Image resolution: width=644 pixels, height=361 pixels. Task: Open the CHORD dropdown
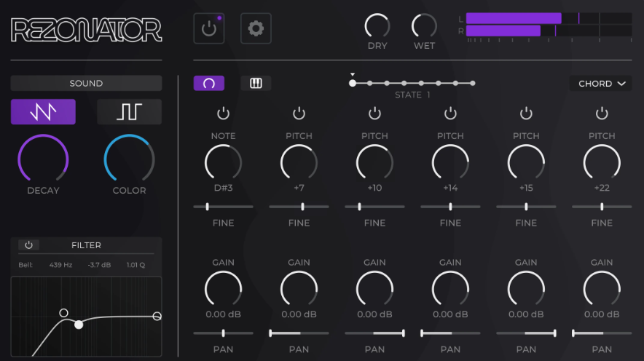coord(600,83)
